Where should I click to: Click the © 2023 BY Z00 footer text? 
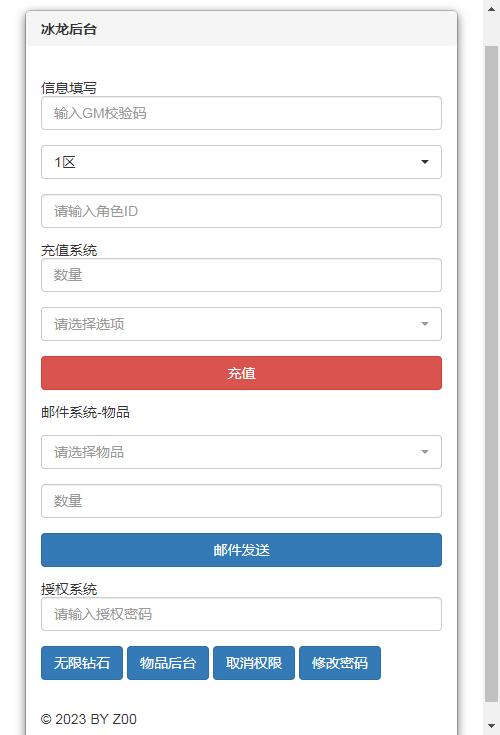click(89, 719)
